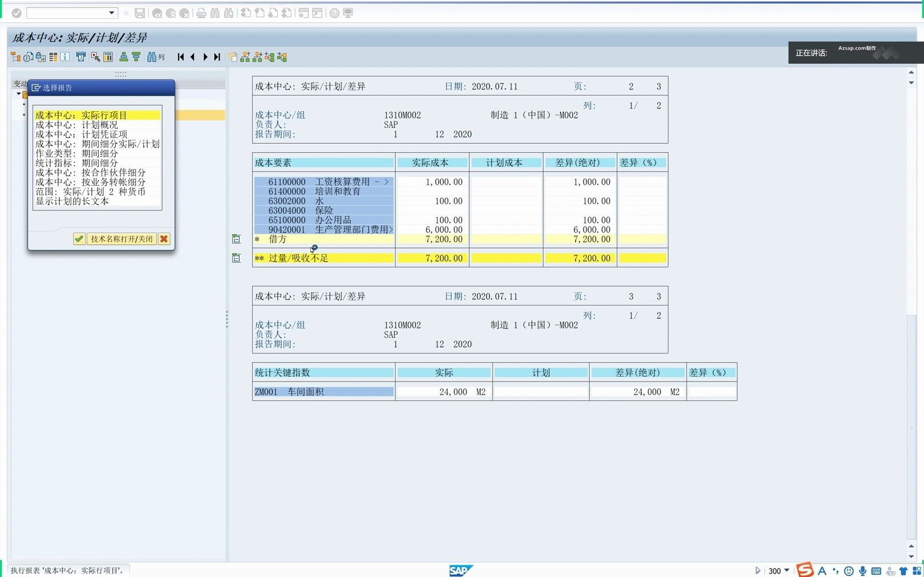The image size is (924, 577).
Task: Click the Sogou input method S icon
Action: click(805, 570)
